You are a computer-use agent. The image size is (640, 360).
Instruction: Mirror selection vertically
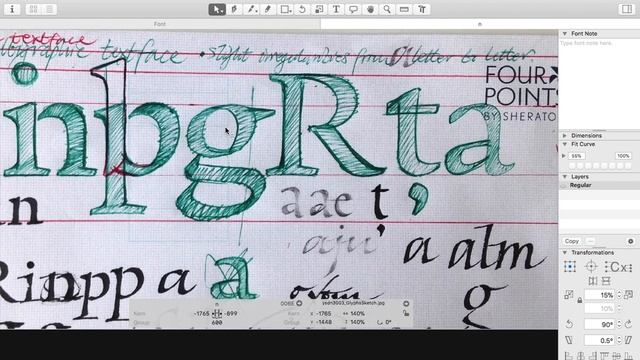click(606, 281)
